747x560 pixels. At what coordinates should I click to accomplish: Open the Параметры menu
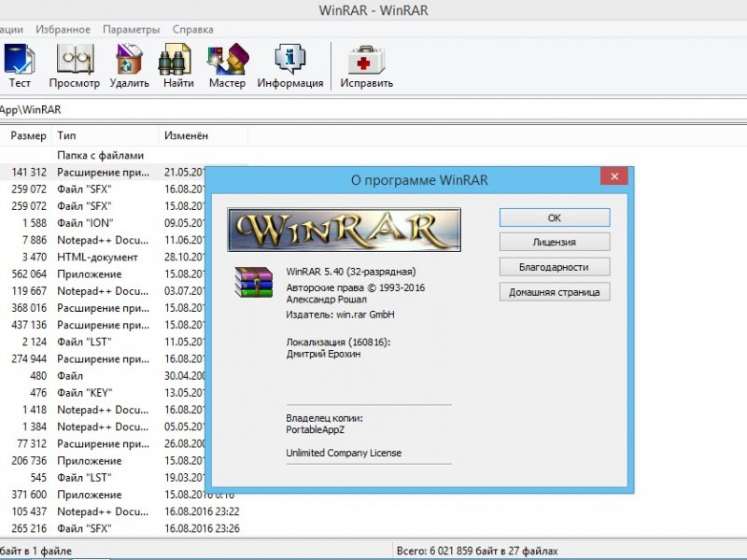132,30
